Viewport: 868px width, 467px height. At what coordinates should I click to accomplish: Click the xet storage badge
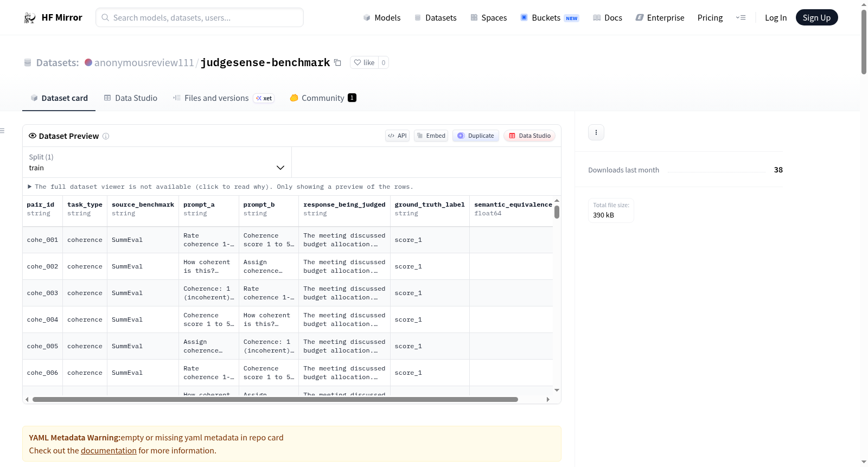[x=264, y=98]
